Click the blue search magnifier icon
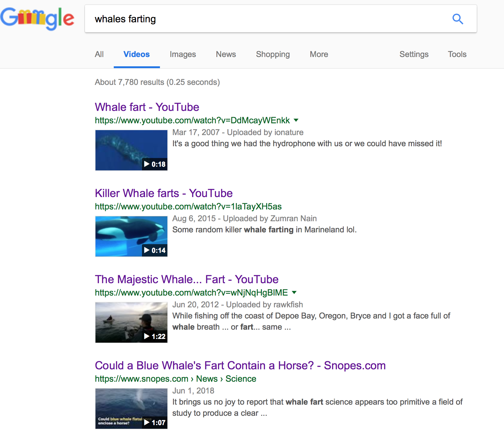Viewport: 504px width, 435px height. tap(458, 19)
